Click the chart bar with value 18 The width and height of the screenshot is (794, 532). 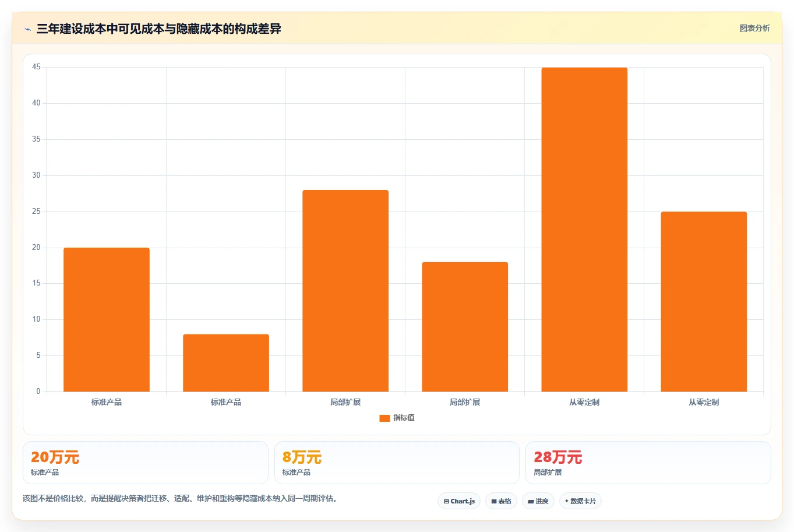click(465, 327)
